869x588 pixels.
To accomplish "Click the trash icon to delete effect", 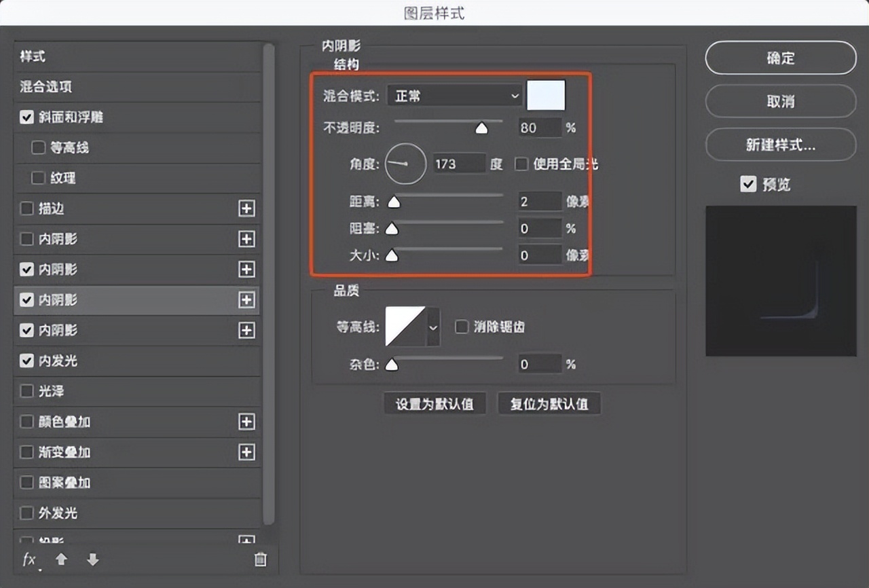I will coord(260,559).
